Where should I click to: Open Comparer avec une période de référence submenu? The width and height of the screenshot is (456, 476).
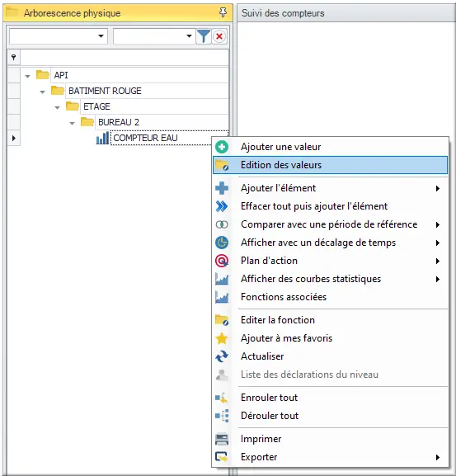[x=330, y=224]
